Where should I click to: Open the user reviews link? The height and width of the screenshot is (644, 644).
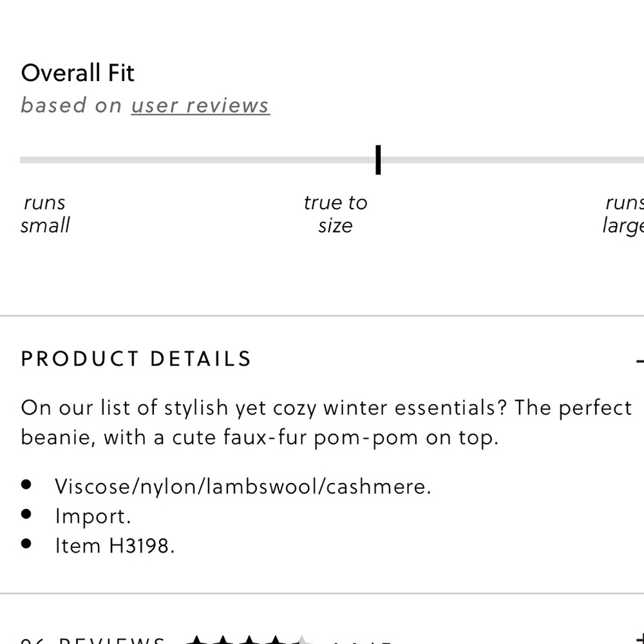click(200, 106)
